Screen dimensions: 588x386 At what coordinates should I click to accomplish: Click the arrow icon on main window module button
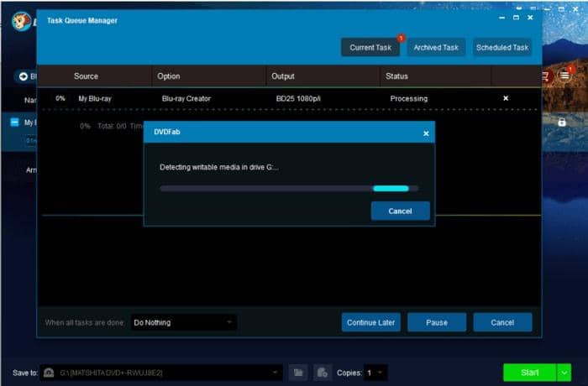point(24,76)
